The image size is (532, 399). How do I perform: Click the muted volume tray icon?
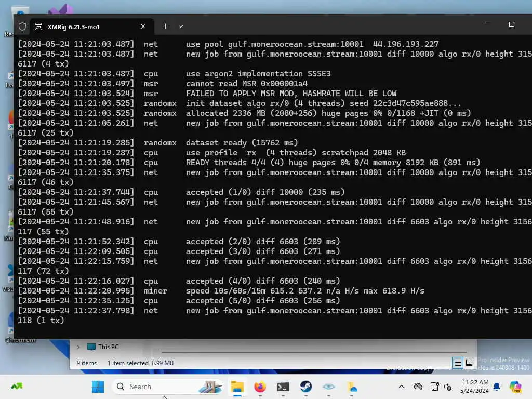point(448,387)
